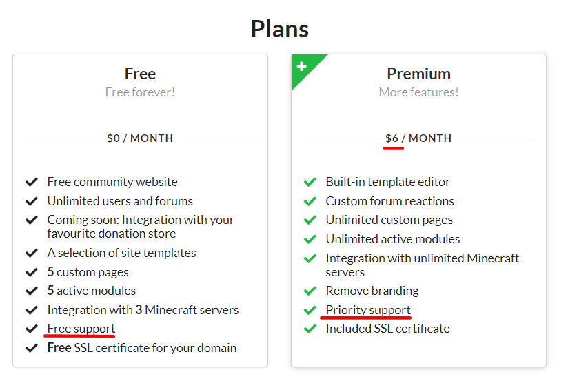Click checkmark beside Included SSL certificate

click(310, 329)
